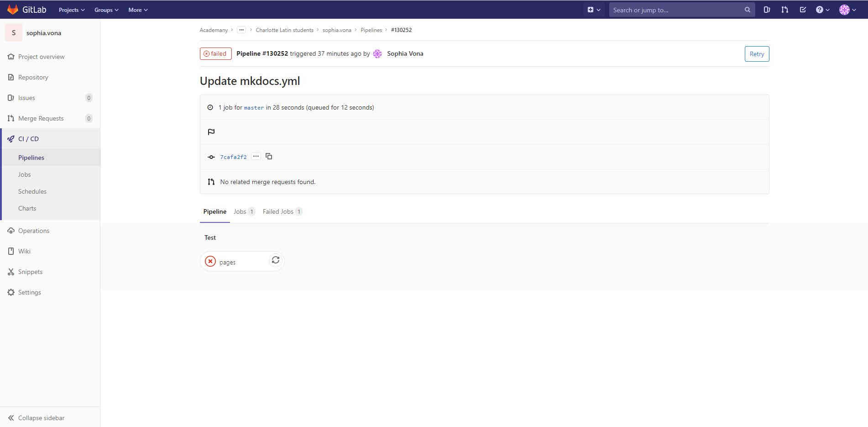Expand the Groups dropdown
This screenshot has width=868, height=427.
106,10
